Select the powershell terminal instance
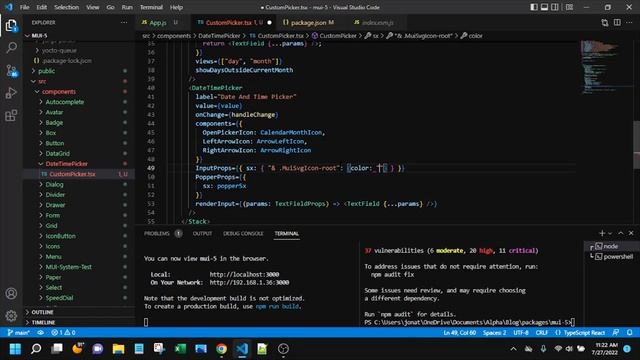This screenshot has width=640, height=360. [x=611, y=257]
